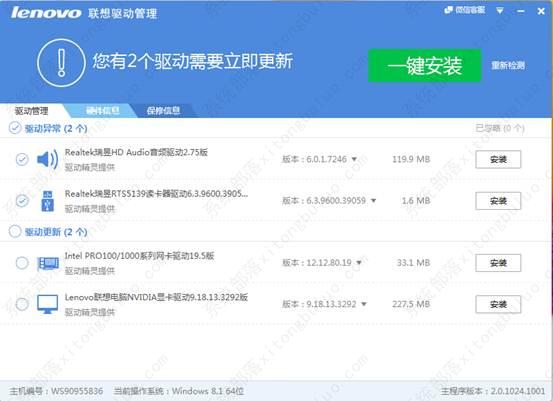Viewport: 553px width, 401px height.
Task: Close the Lenovo driver manager window
Action: pyautogui.click(x=541, y=11)
